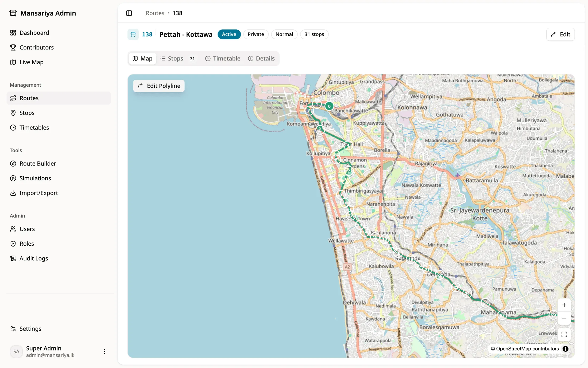The width and height of the screenshot is (588, 368).
Task: Click the SA user avatar
Action: [16, 352]
